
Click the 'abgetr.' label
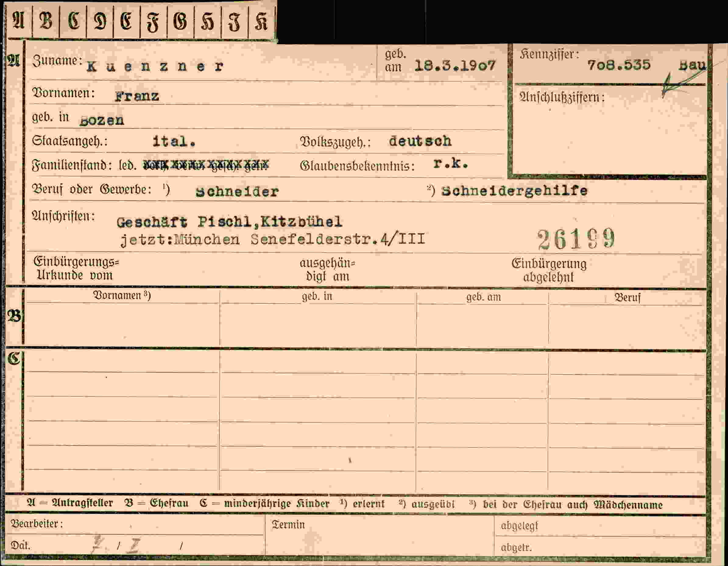pyautogui.click(x=516, y=547)
